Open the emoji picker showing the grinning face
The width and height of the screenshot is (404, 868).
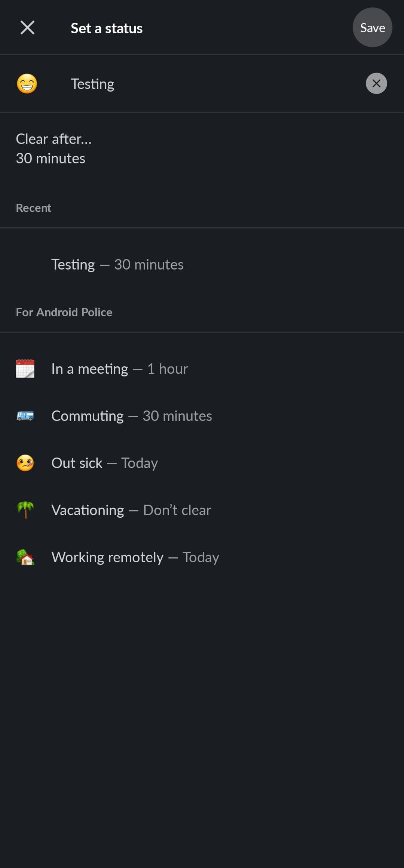pyautogui.click(x=27, y=83)
